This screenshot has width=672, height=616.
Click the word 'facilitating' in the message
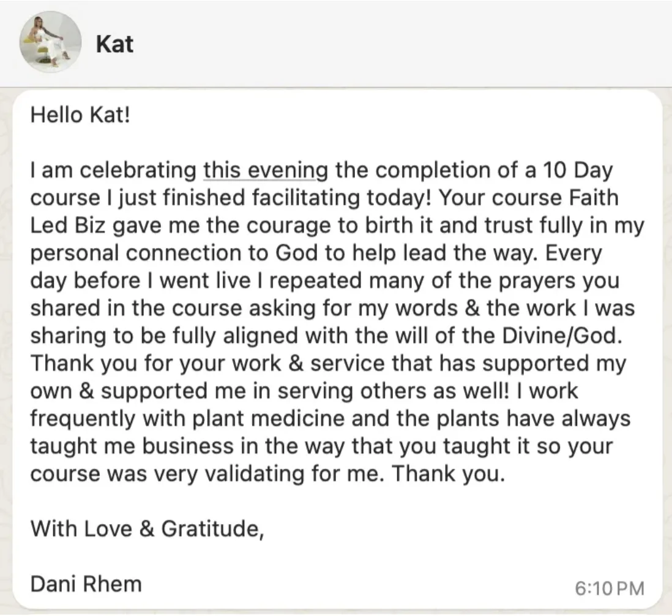tap(305, 198)
